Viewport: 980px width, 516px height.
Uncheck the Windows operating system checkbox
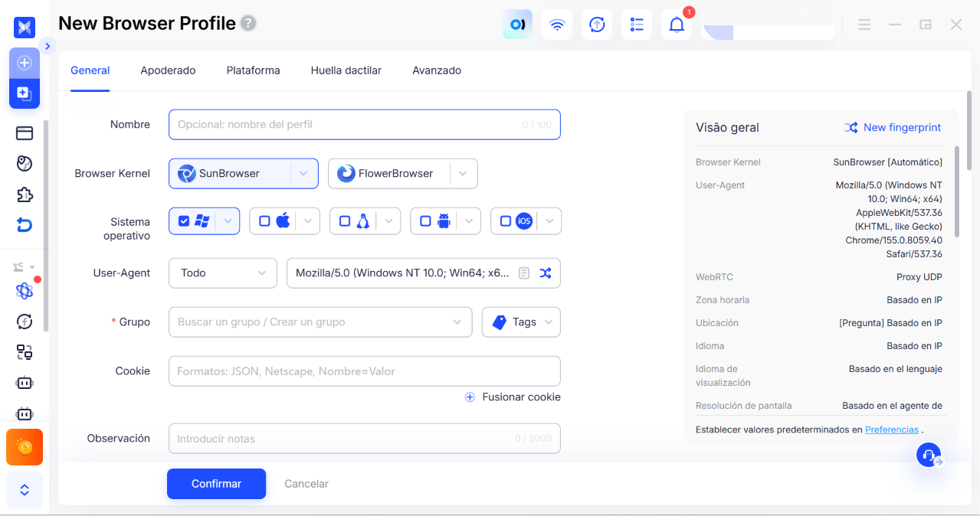point(184,220)
